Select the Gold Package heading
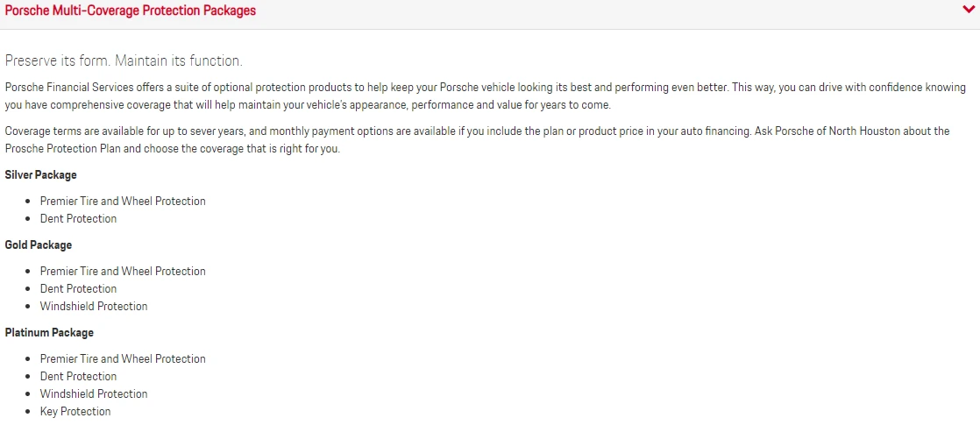Viewport: 980px width, 425px height. [38, 245]
